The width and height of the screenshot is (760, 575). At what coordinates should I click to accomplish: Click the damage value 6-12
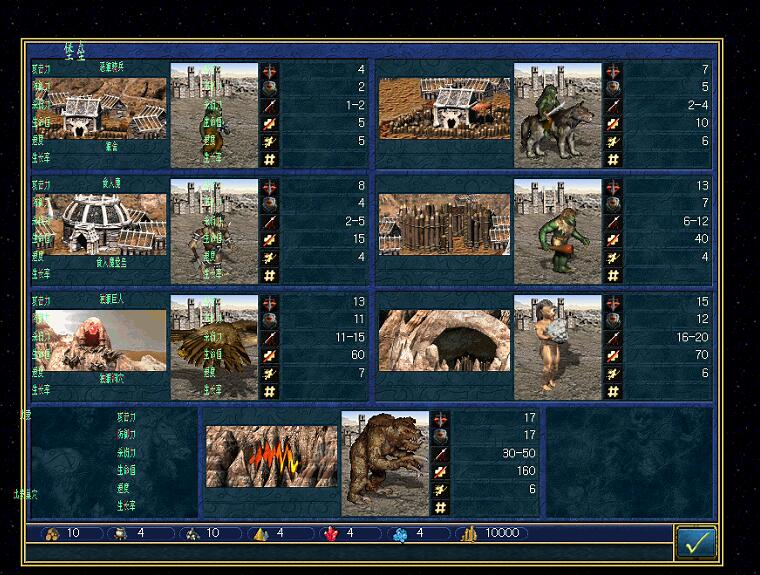pos(696,221)
